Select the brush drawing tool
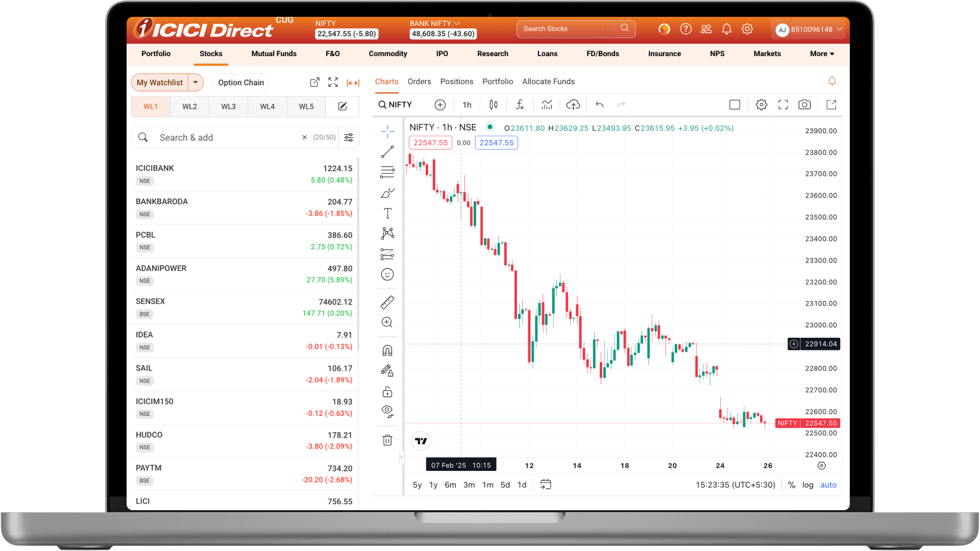 click(387, 193)
